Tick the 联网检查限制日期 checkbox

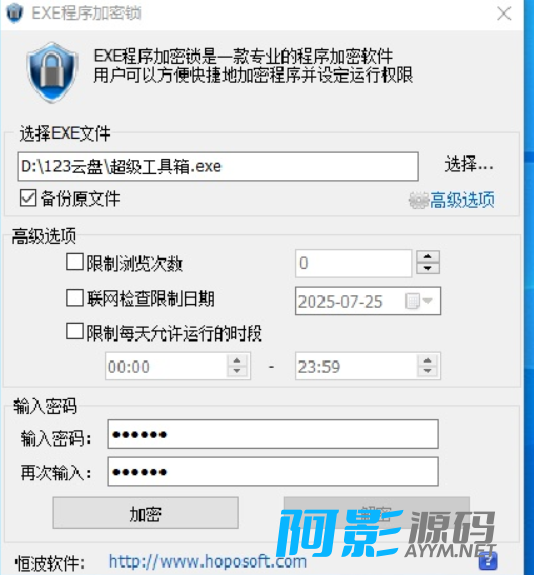tap(75, 297)
